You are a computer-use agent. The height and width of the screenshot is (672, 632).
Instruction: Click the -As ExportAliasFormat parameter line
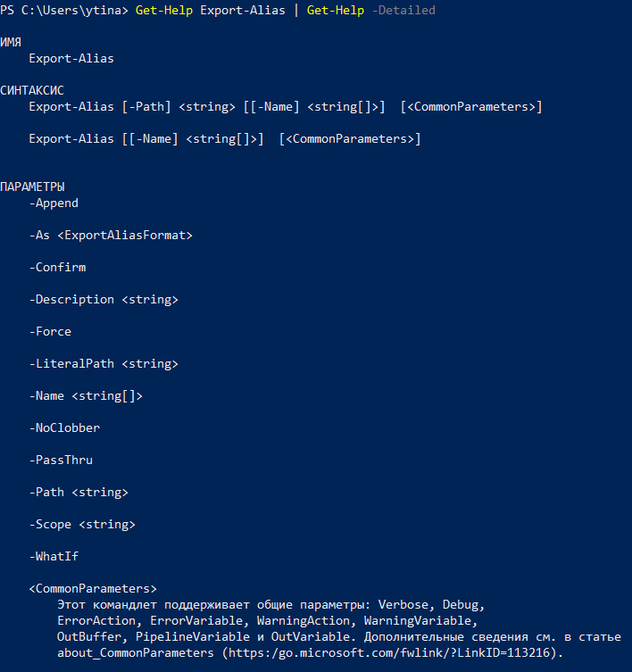111,235
